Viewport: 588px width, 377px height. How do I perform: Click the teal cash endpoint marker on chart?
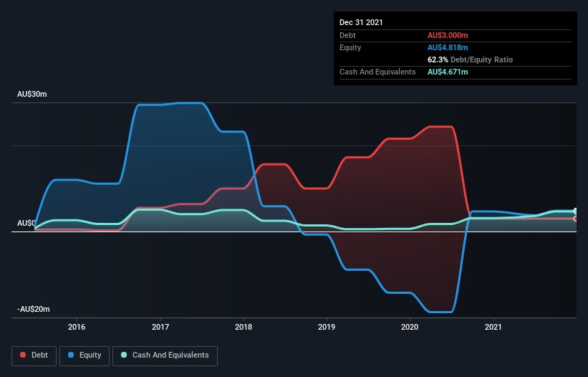click(576, 211)
